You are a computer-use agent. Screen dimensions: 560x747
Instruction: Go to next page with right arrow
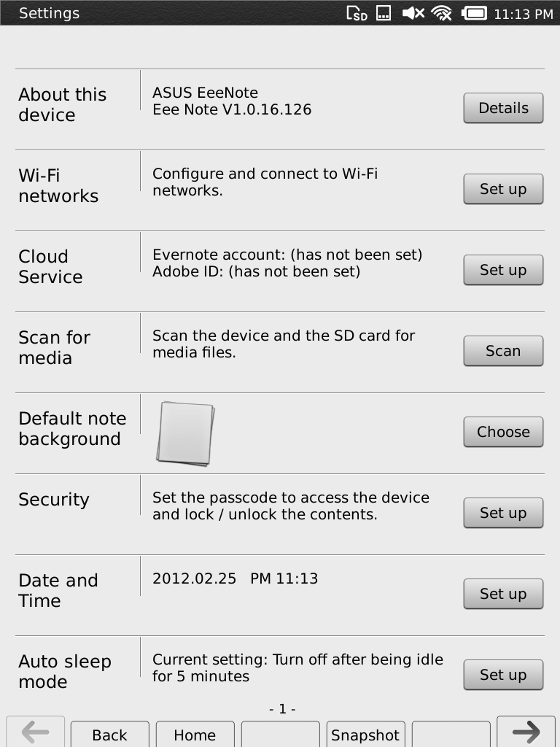click(526, 731)
